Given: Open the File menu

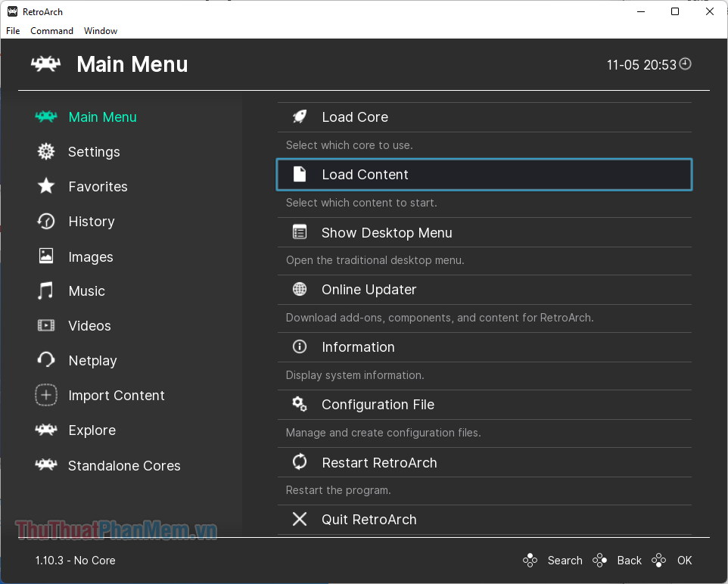Looking at the screenshot, I should (12, 31).
